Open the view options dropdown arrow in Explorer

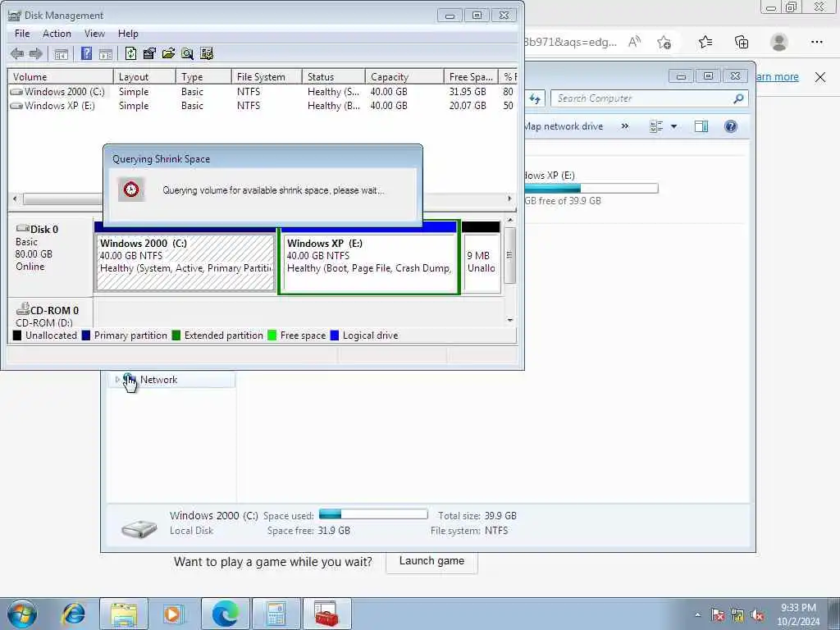(x=674, y=126)
